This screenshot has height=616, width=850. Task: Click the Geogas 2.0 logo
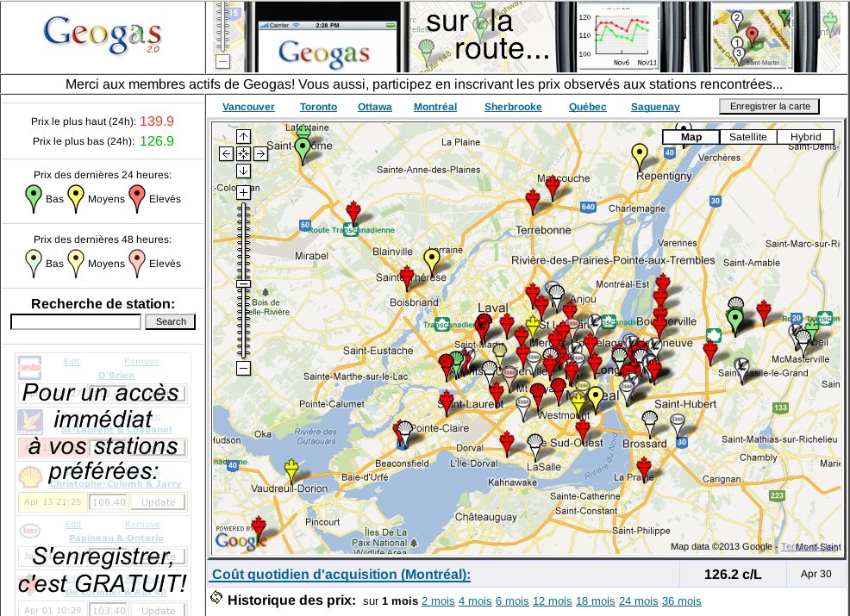pyautogui.click(x=103, y=35)
